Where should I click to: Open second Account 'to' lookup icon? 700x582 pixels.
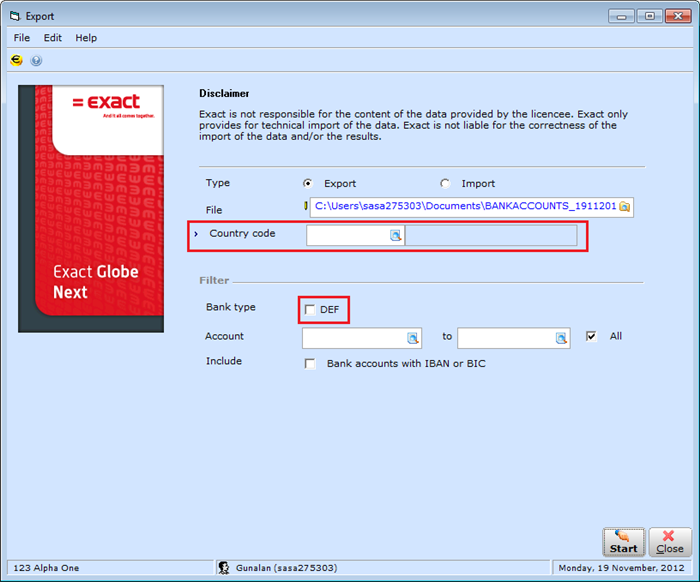[x=561, y=338]
